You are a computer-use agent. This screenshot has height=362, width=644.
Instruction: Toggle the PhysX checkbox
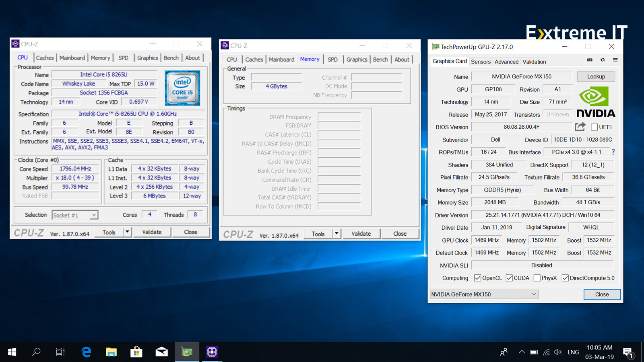click(x=537, y=278)
